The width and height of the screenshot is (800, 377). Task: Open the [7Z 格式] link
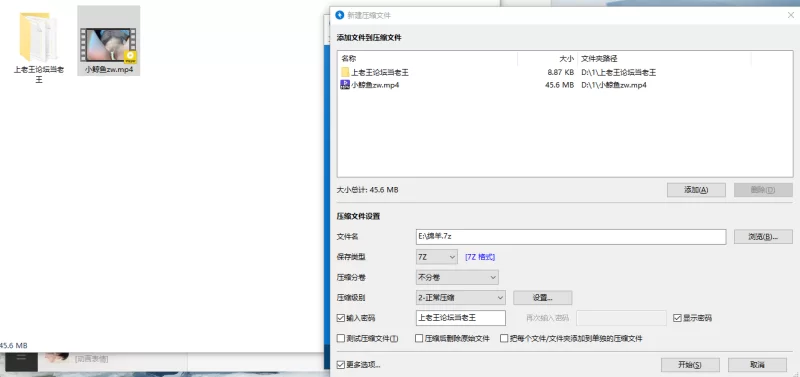click(480, 257)
